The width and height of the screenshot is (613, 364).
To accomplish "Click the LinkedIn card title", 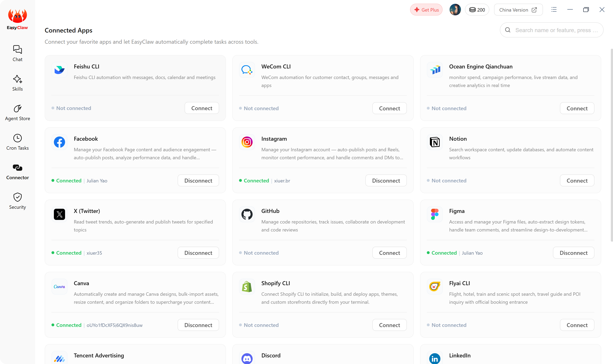I will 460,355.
